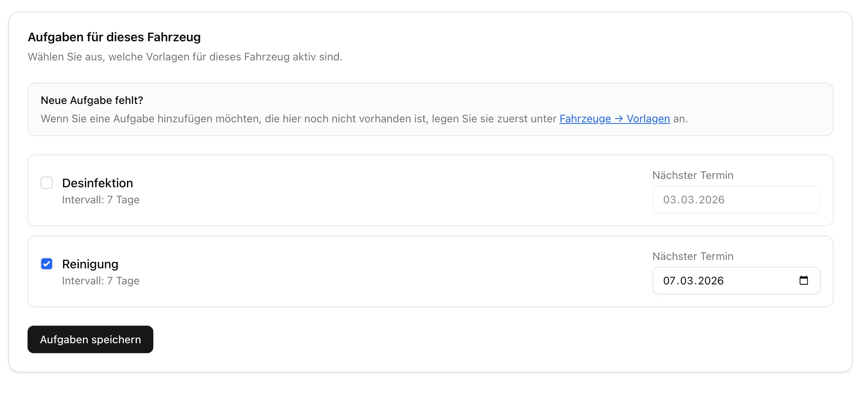
Task: Open the Fahrzeuge → Vorlagen link
Action: click(614, 118)
